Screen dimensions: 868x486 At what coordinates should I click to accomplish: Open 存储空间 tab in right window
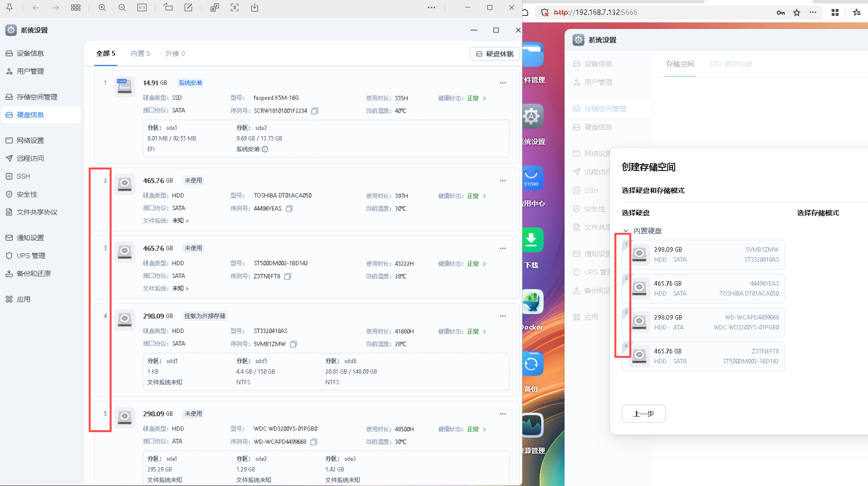click(680, 64)
